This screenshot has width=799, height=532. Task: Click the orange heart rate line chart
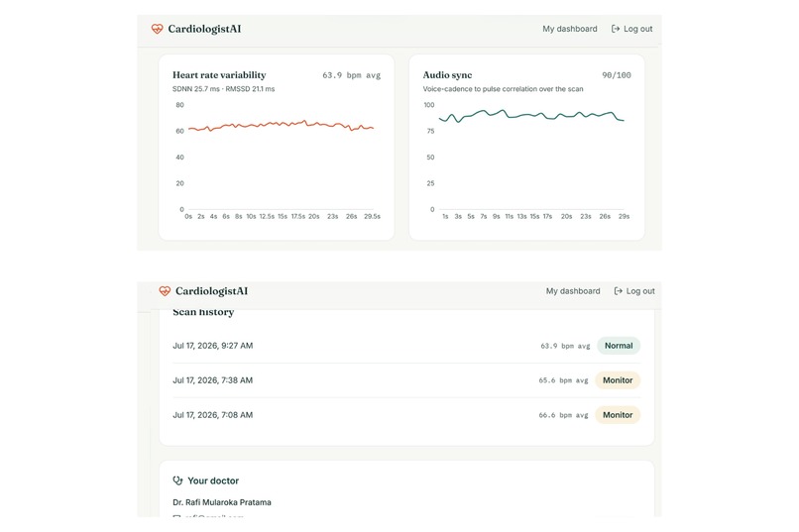click(x=282, y=125)
